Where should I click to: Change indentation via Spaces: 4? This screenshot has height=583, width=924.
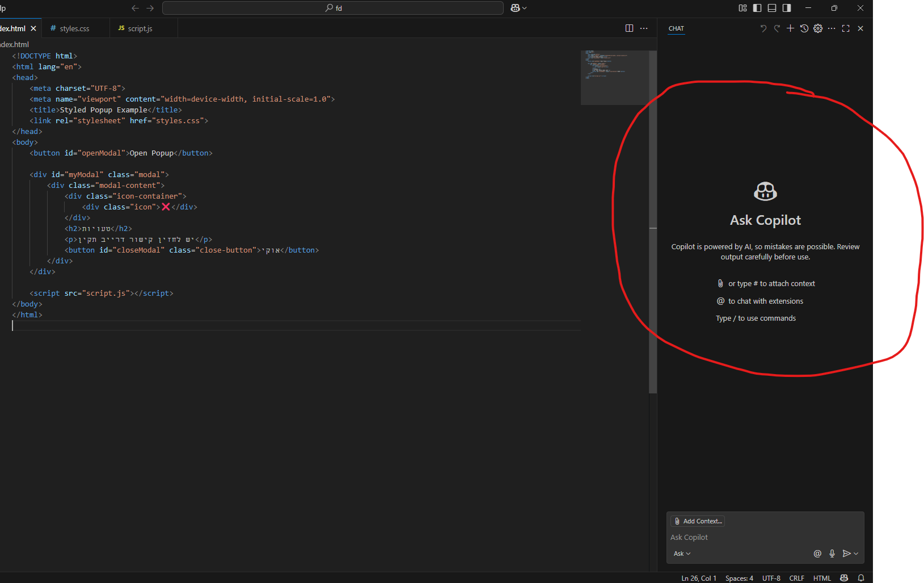[x=739, y=578]
